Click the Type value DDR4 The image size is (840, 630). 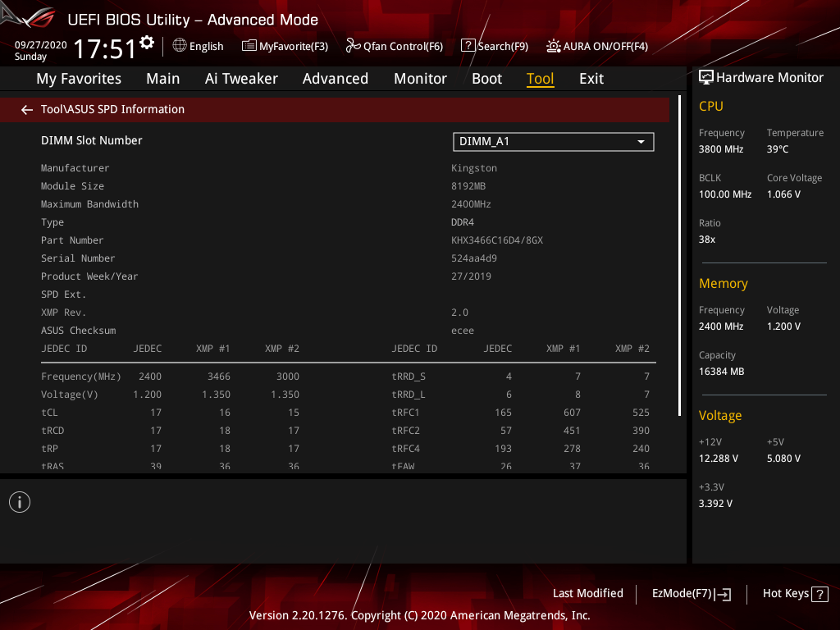463,222
